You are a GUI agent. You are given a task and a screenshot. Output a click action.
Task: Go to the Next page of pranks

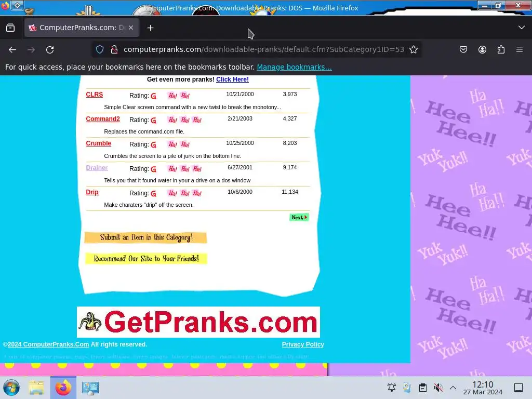(299, 218)
